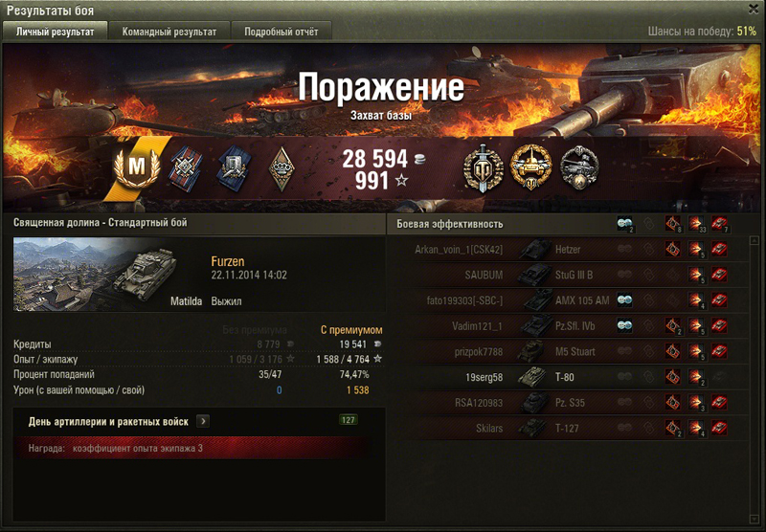This screenshot has width=766, height=532.
Task: Click the AMX 105 AM spotted icon
Action: coord(624,300)
